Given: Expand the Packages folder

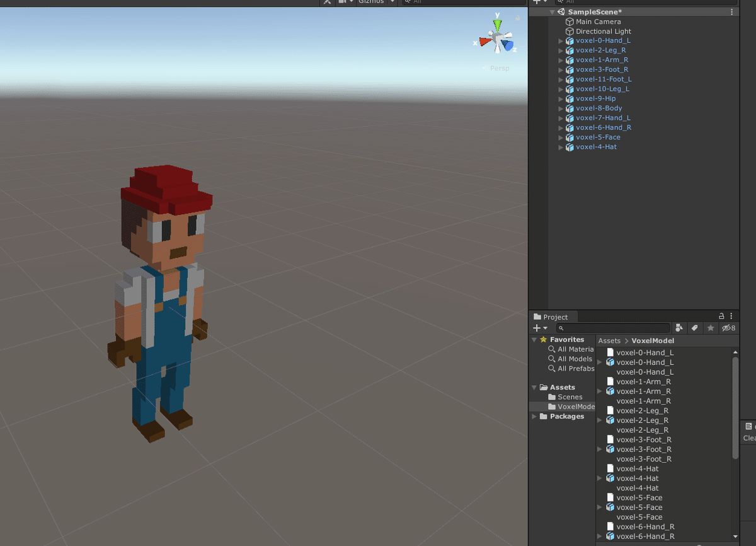Looking at the screenshot, I should (x=534, y=417).
